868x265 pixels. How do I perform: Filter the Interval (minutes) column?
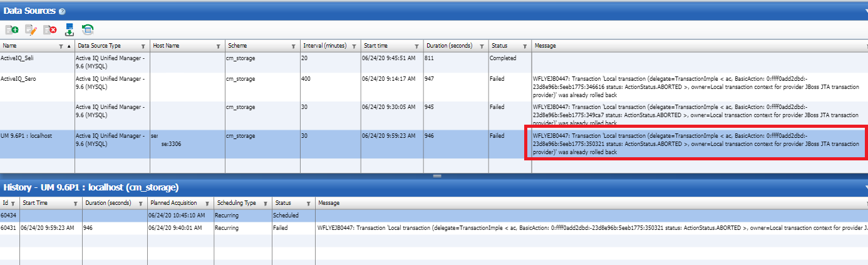pos(355,46)
